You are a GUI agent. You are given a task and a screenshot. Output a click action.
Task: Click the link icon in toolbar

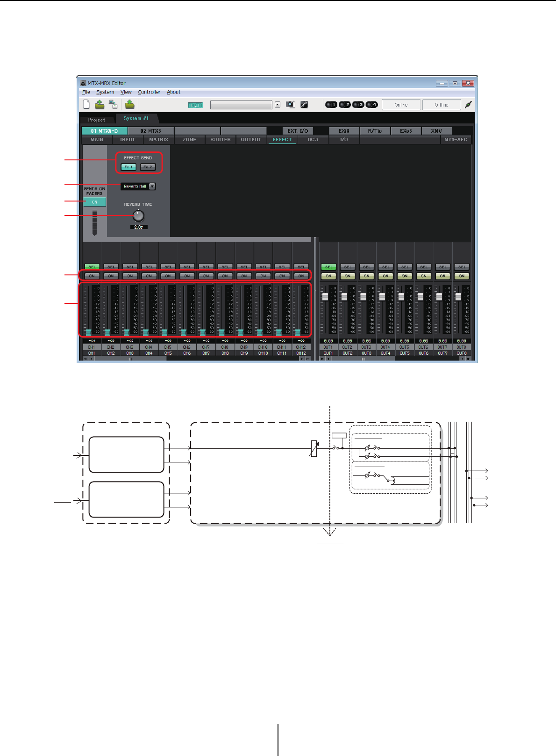click(304, 105)
